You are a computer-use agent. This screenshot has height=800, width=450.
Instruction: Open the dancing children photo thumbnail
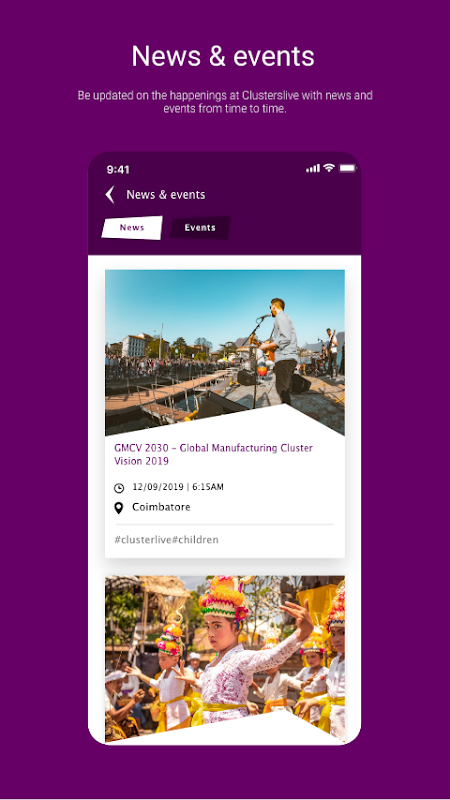224,659
